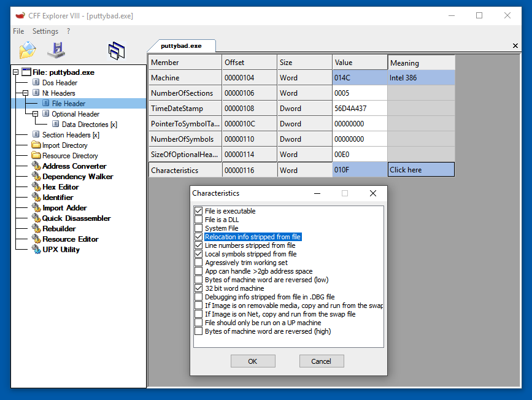
Task: Click the Hex Editor tool icon
Action: pos(36,187)
